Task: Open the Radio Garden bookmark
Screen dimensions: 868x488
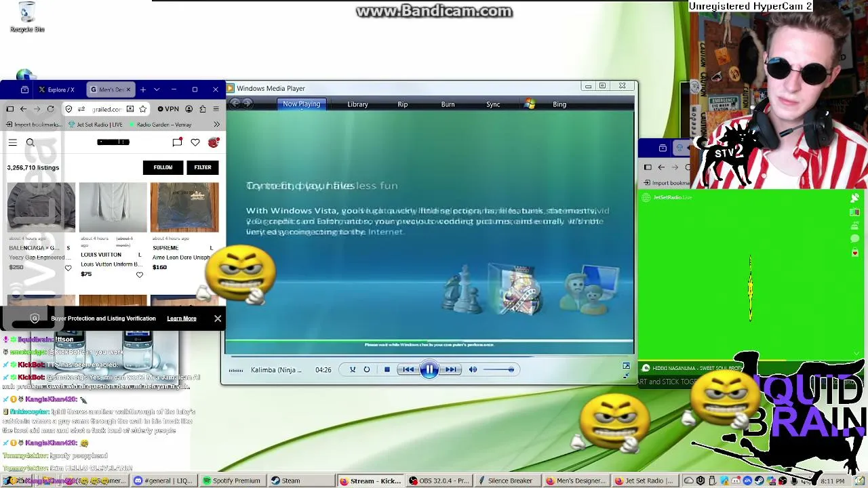Action: coord(159,125)
